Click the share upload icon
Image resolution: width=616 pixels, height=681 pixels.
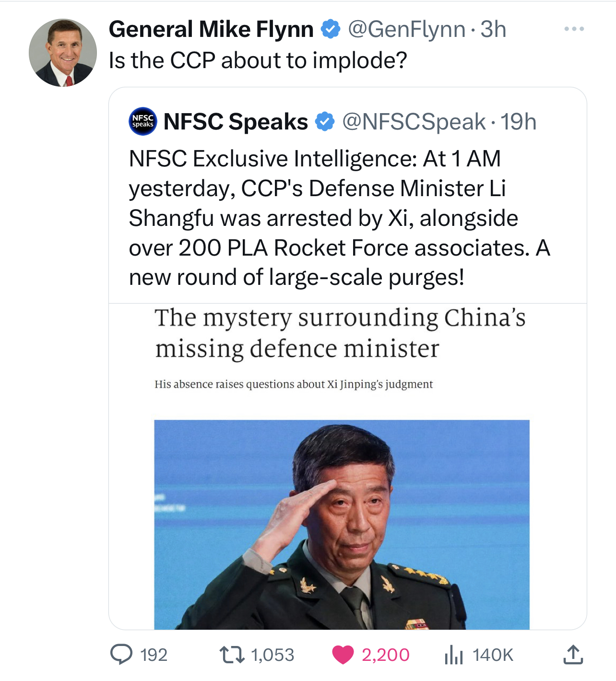pyautogui.click(x=573, y=655)
